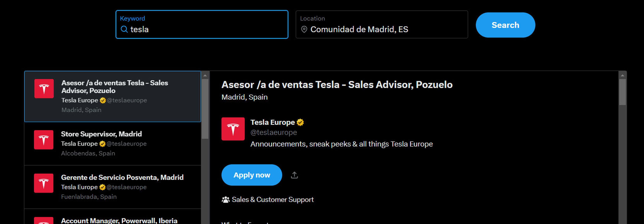Focus the Keyword input field
The width and height of the screenshot is (644, 224).
[x=207, y=29]
